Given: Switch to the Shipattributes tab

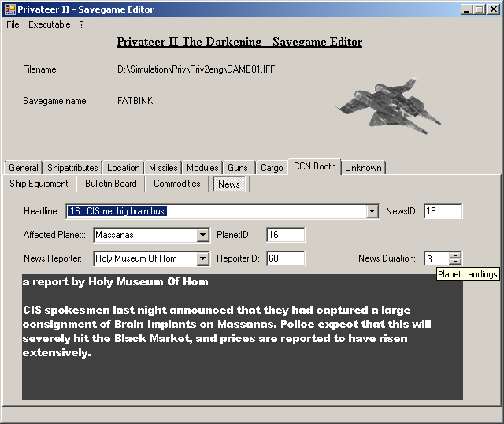Looking at the screenshot, I should click(72, 168).
